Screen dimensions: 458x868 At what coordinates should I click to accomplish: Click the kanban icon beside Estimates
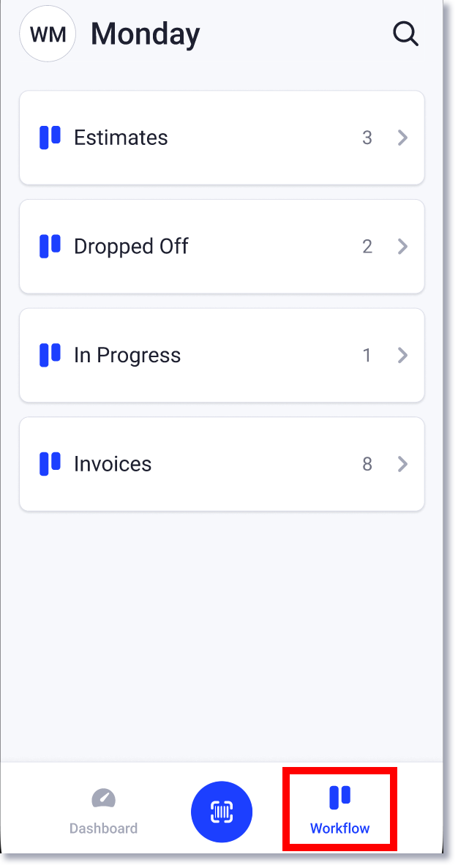tap(49, 138)
